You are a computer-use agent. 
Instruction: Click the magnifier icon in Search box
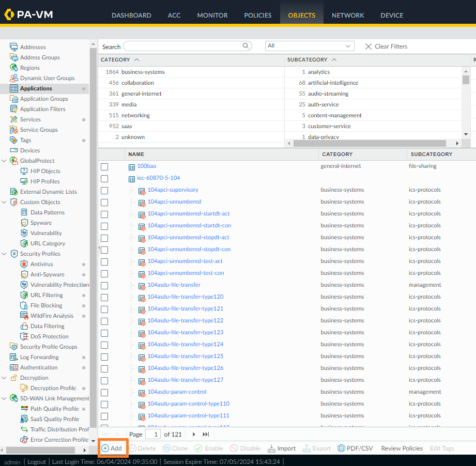click(246, 46)
